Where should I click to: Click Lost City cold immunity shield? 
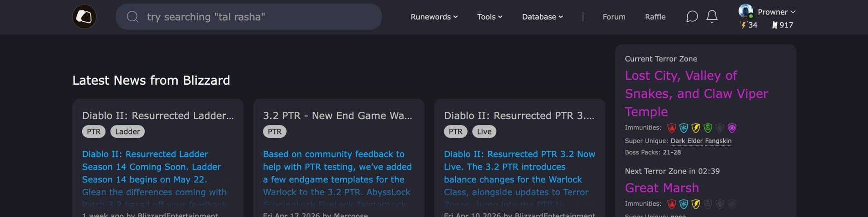pos(684,128)
